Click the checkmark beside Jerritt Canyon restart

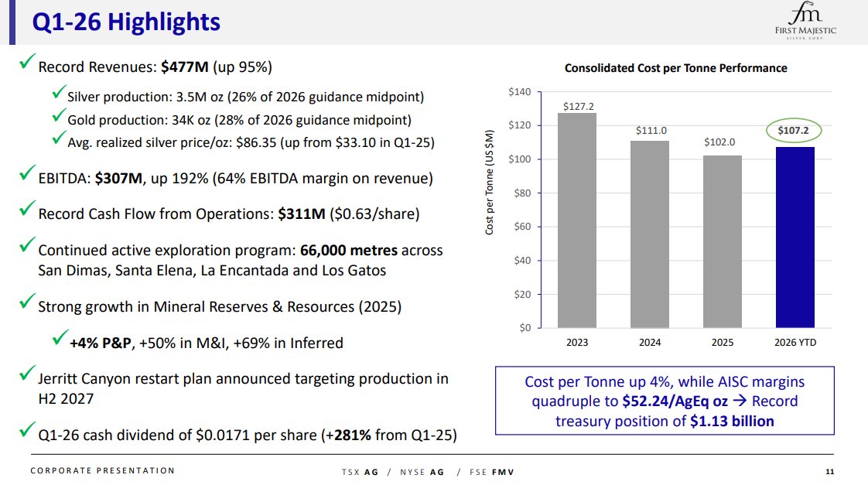27,373
